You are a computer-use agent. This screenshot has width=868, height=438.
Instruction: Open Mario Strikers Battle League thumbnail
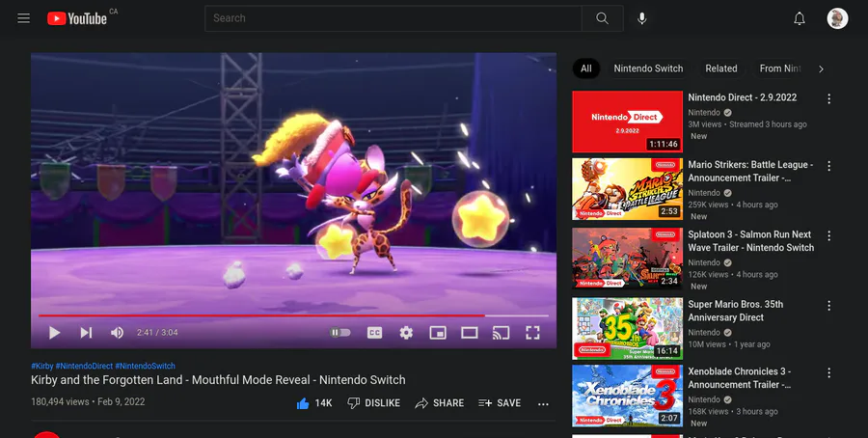627,189
